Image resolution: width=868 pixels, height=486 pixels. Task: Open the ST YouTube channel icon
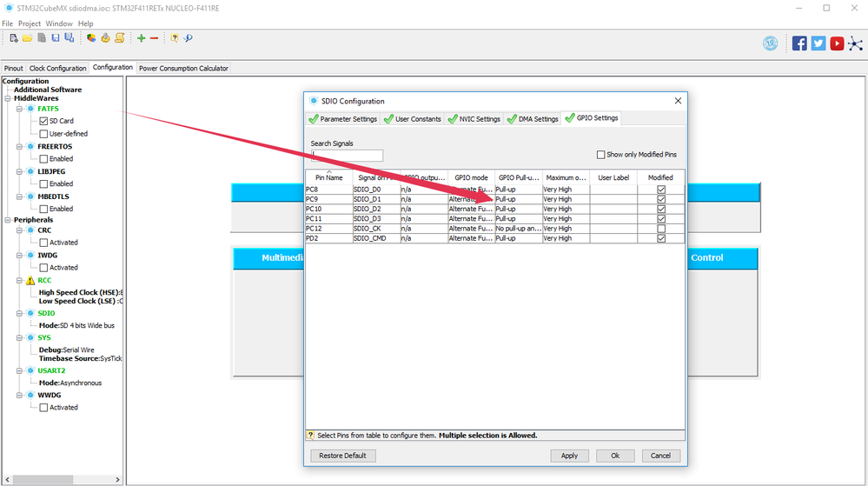tap(837, 43)
